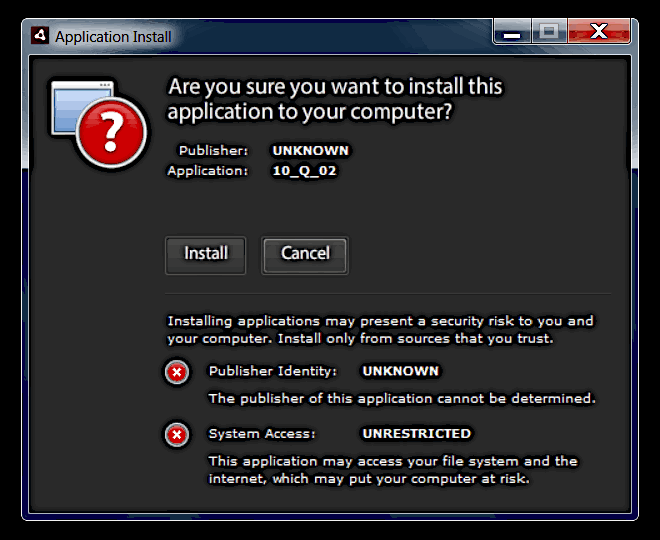The height and width of the screenshot is (540, 660).
Task: Minimize the Application Install window
Action: [512, 31]
